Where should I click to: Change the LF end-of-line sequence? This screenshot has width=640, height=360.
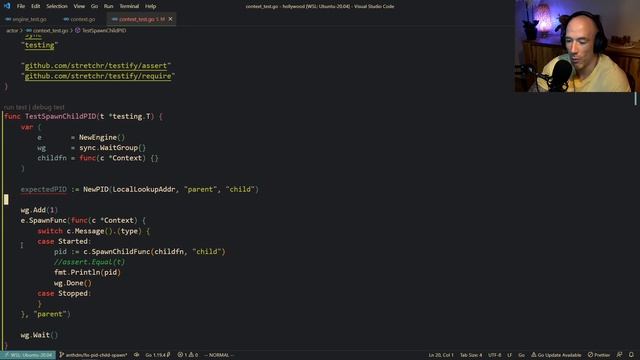(509, 355)
